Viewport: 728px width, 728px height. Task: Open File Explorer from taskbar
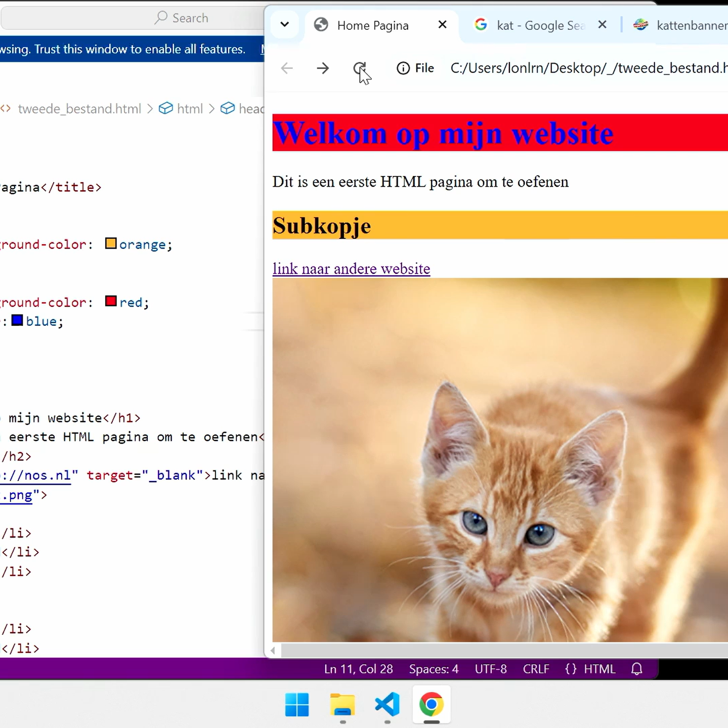[342, 705]
